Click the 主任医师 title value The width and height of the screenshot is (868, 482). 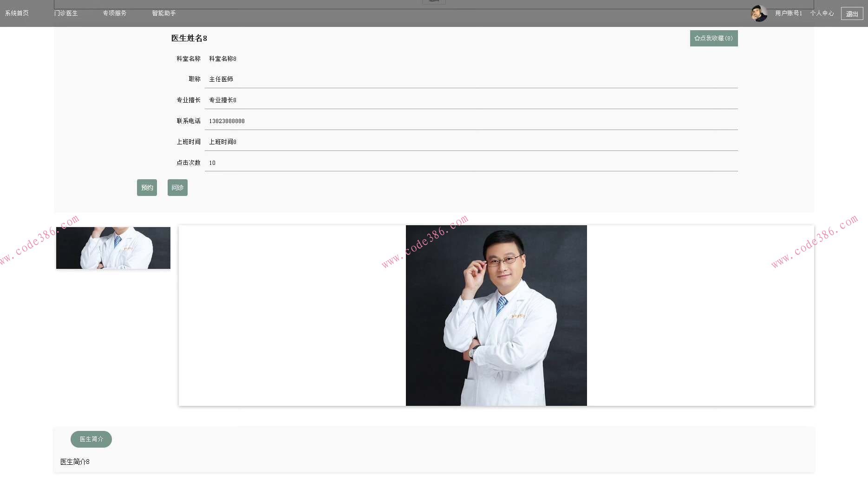pyautogui.click(x=221, y=79)
